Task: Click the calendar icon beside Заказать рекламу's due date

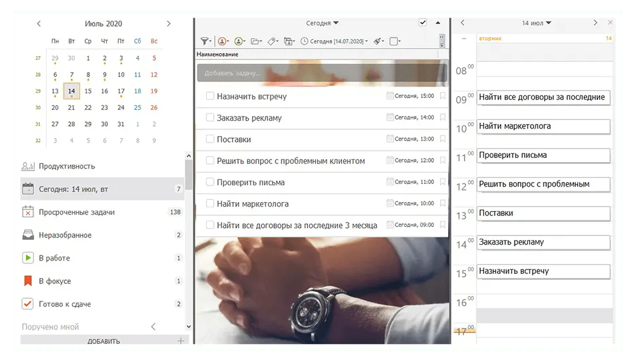Action: (x=390, y=117)
